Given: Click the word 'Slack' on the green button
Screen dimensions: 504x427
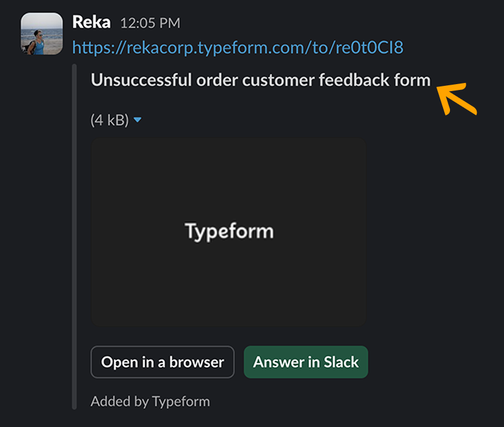Looking at the screenshot, I should (341, 362).
